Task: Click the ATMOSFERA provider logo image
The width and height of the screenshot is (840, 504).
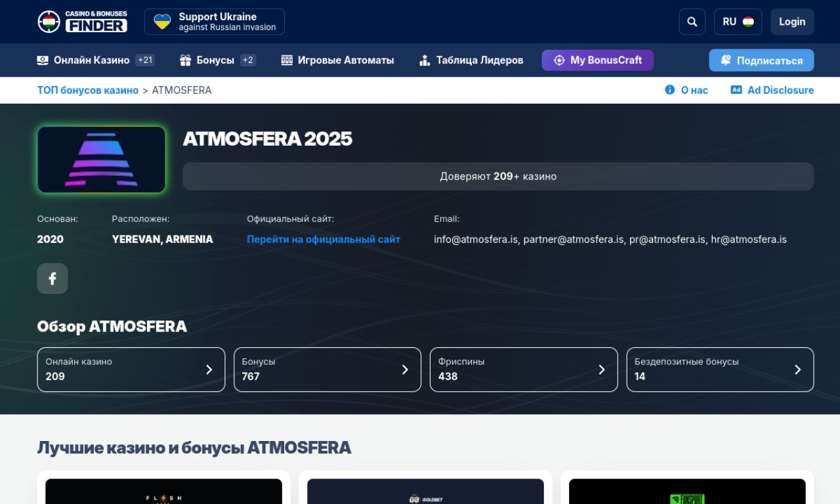Action: click(x=102, y=159)
